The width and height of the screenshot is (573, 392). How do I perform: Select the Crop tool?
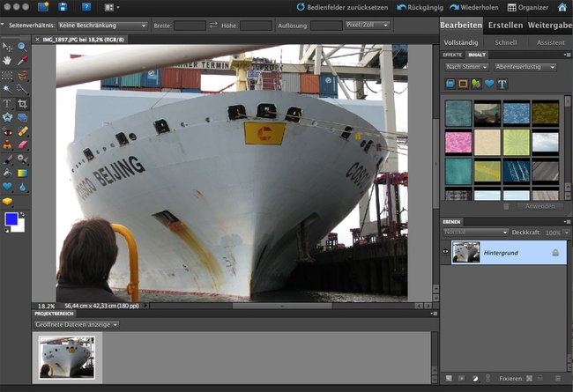coord(22,104)
